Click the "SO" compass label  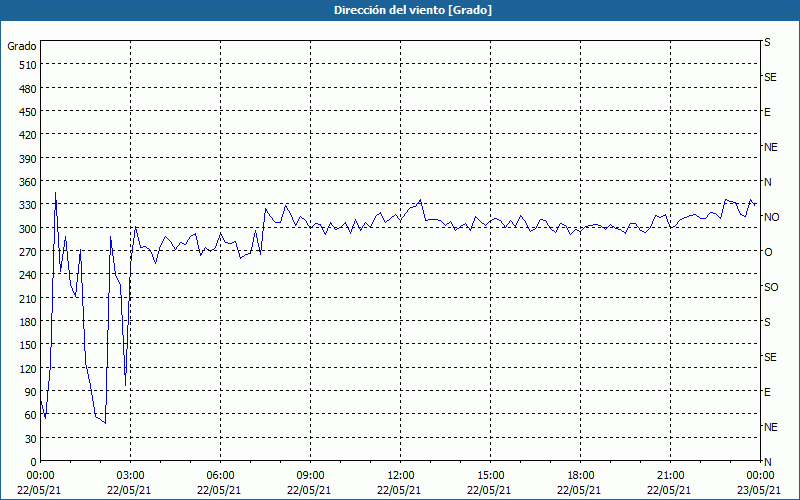[x=771, y=287]
